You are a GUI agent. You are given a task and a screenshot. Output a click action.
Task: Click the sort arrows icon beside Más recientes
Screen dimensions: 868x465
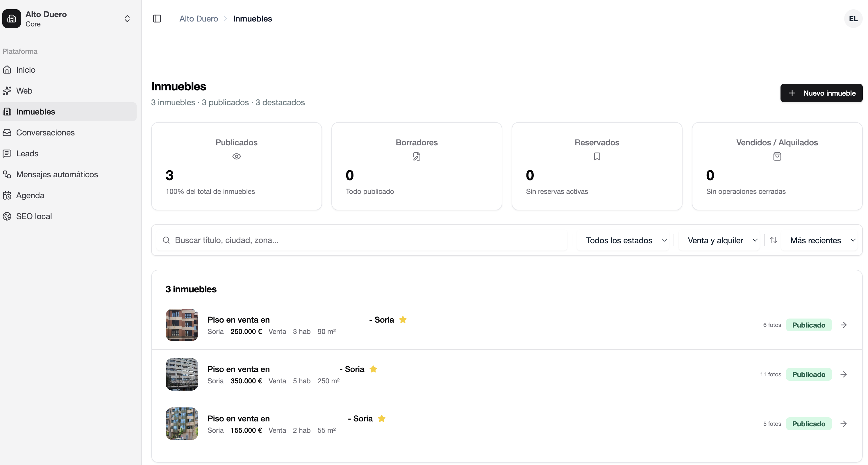[773, 240]
